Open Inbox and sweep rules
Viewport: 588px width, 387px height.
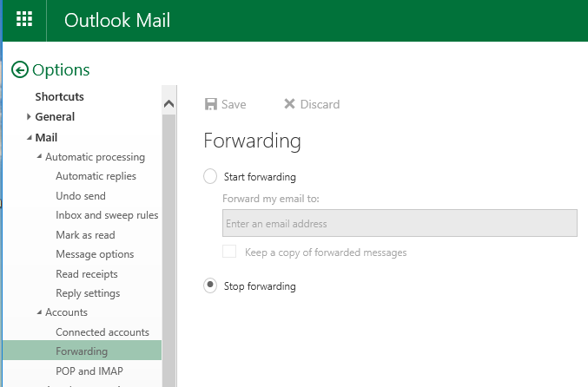click(107, 215)
